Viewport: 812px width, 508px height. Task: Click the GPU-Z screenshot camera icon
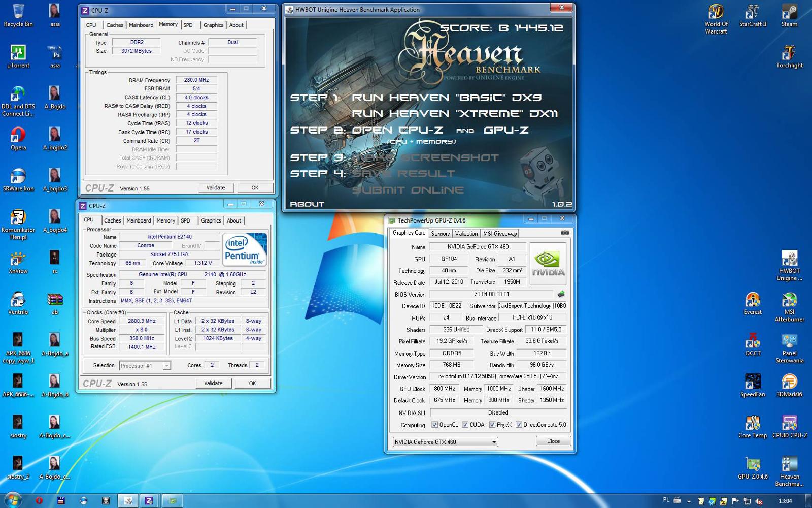point(565,233)
